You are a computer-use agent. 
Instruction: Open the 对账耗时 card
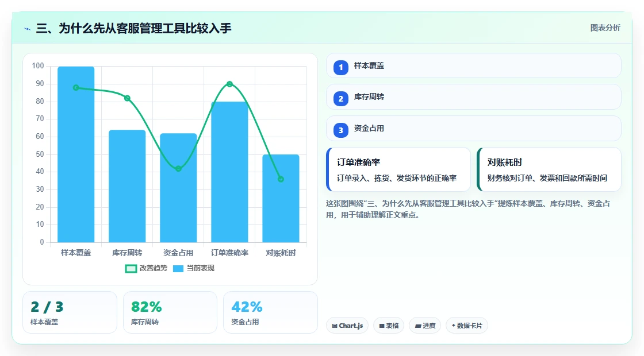549,169
